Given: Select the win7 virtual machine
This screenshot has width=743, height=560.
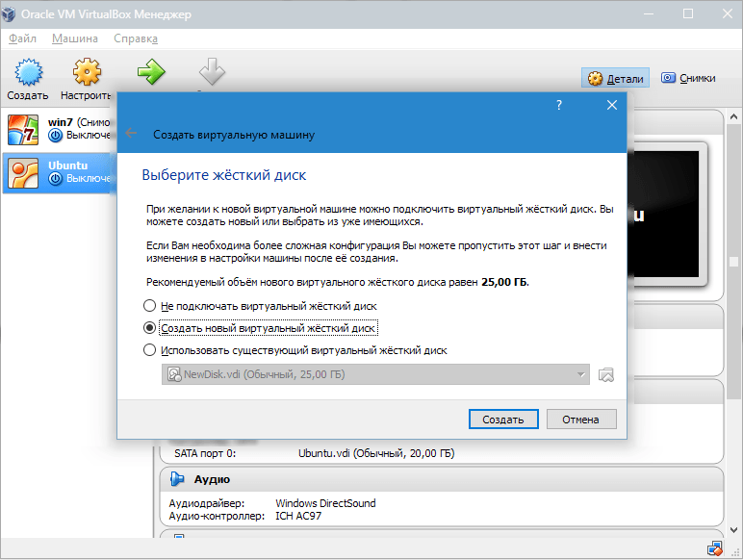Looking at the screenshot, I should (58, 129).
